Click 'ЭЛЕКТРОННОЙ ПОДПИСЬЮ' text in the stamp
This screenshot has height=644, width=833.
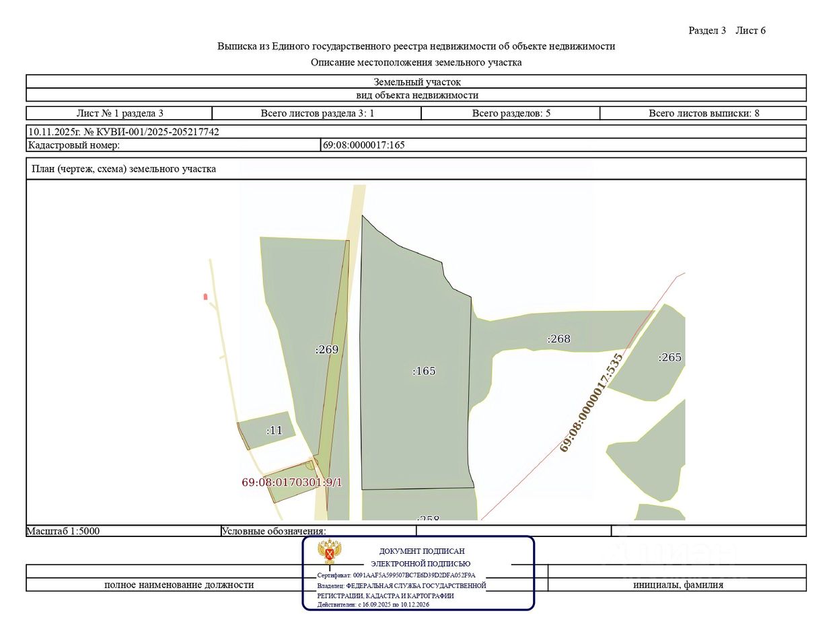coord(421,564)
